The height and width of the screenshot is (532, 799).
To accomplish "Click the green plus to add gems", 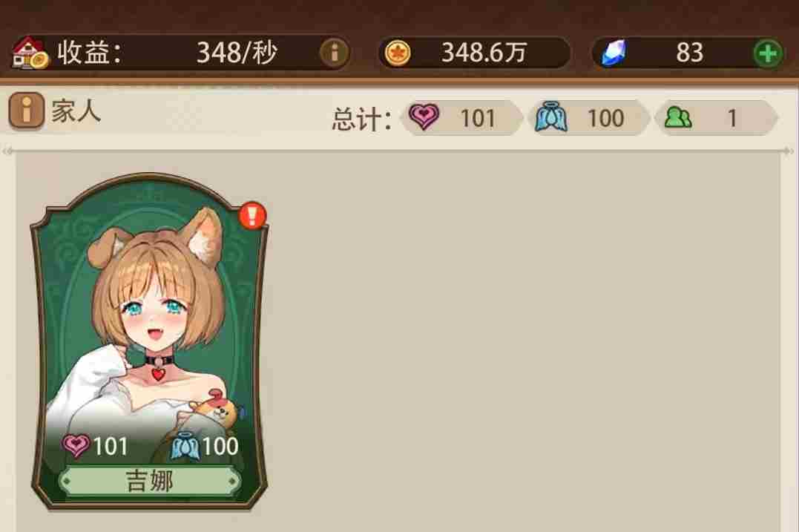I will tap(767, 53).
